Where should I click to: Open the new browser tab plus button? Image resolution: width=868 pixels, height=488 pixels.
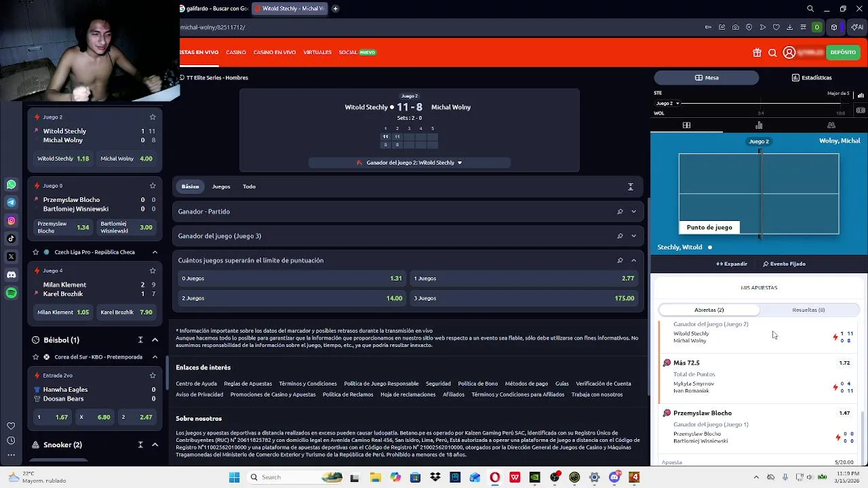pyautogui.click(x=335, y=9)
